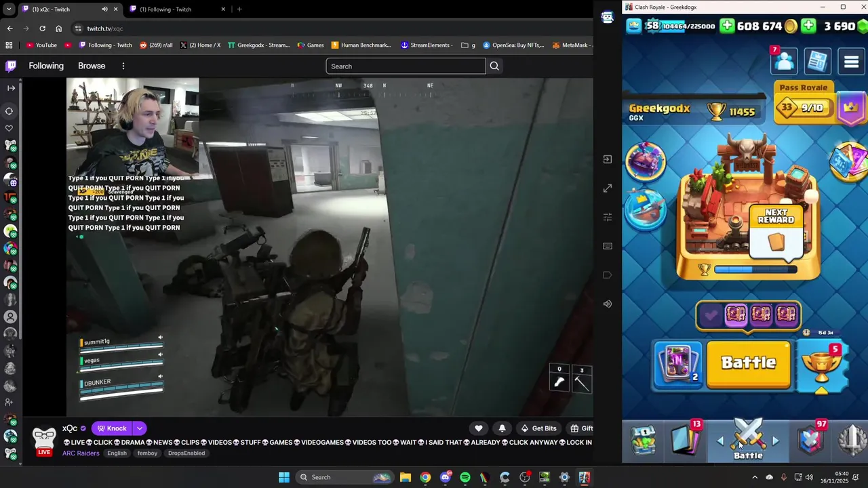
Task: Open the Cards tab with badge 13
Action: [686, 441]
